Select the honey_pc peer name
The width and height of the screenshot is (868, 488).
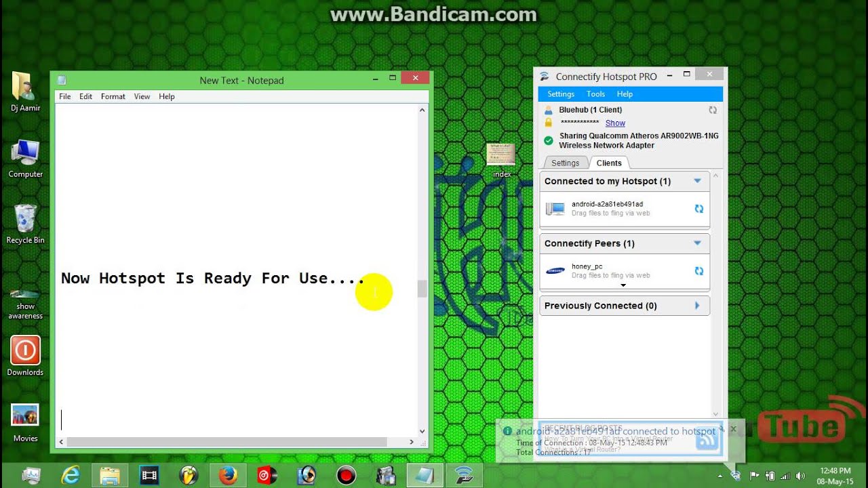(x=587, y=266)
